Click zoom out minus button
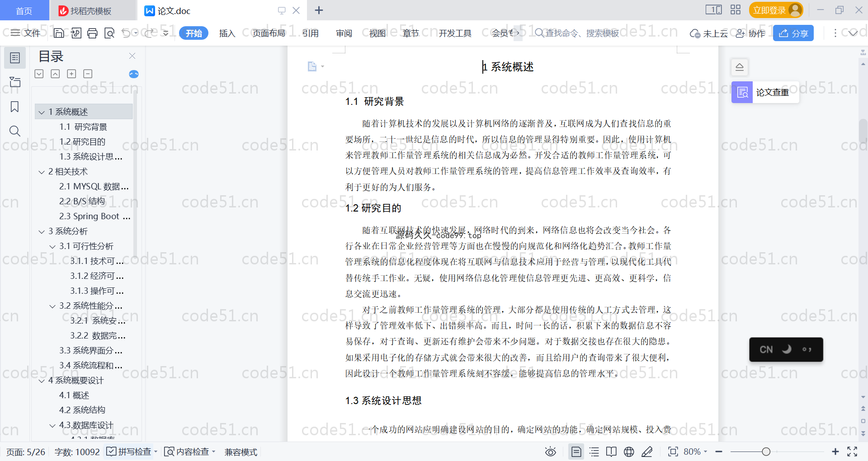 [719, 452]
